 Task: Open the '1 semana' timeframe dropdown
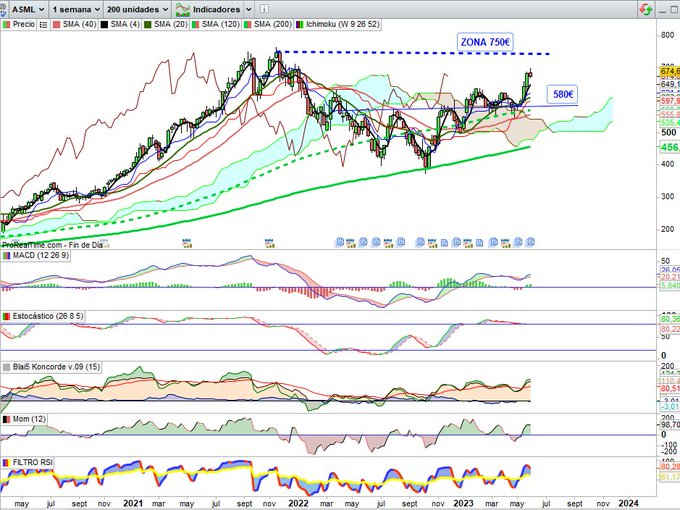tap(76, 9)
